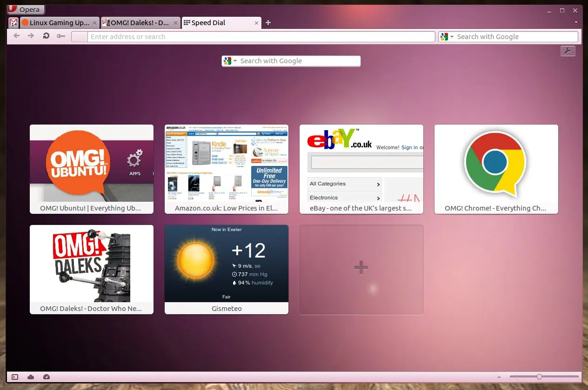The width and height of the screenshot is (588, 390).
Task: Open the Amazon.co.uk Speed Dial thumbnail
Action: point(226,165)
